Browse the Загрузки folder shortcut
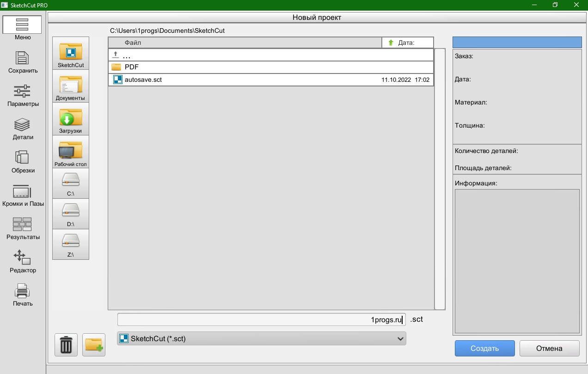Image resolution: width=588 pixels, height=374 pixels. pyautogui.click(x=71, y=119)
